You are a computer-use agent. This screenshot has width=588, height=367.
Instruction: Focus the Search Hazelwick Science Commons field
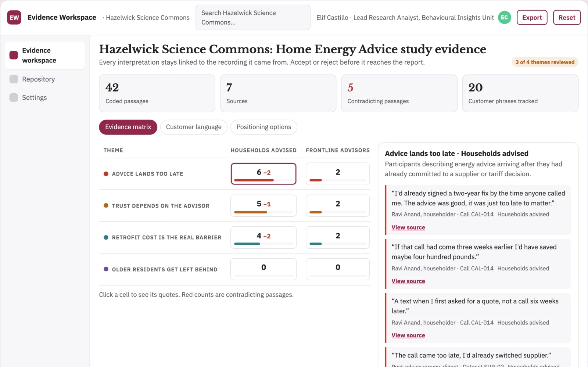pos(253,18)
